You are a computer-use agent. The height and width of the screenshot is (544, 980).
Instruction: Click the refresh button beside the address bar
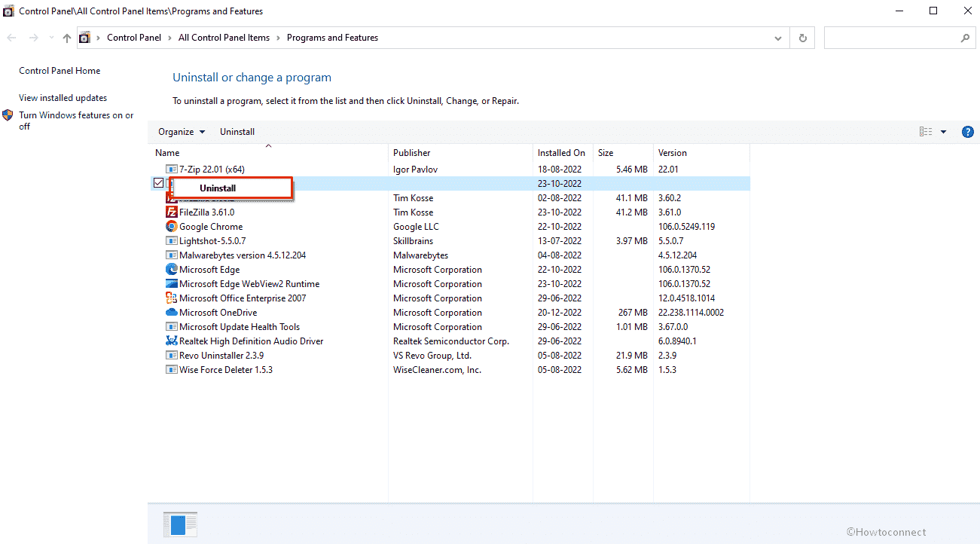pyautogui.click(x=802, y=38)
